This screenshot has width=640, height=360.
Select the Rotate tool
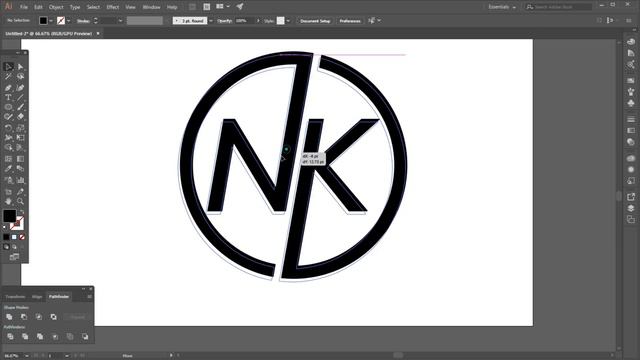tap(9, 128)
